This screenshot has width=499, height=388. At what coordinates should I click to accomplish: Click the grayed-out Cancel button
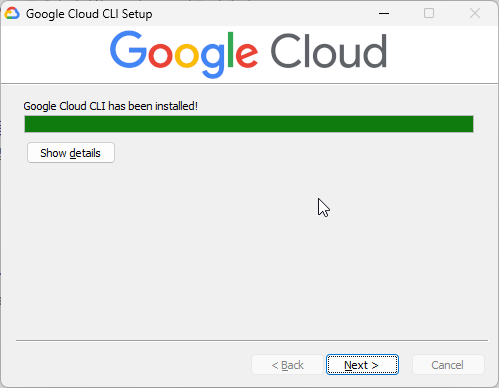(448, 365)
